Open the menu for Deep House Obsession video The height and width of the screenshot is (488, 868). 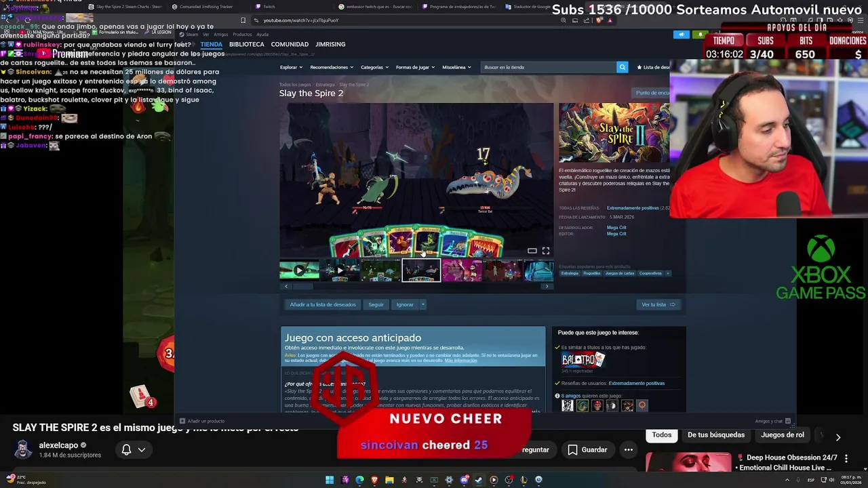(846, 459)
